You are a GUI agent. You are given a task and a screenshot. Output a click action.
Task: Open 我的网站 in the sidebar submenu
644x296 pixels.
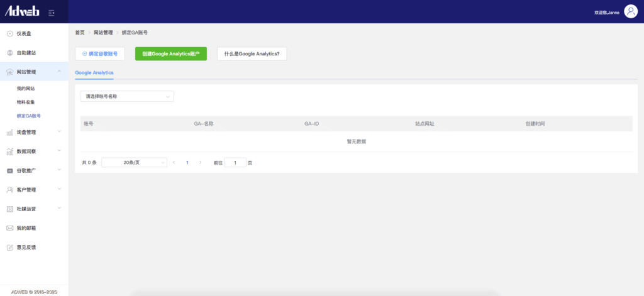point(26,89)
